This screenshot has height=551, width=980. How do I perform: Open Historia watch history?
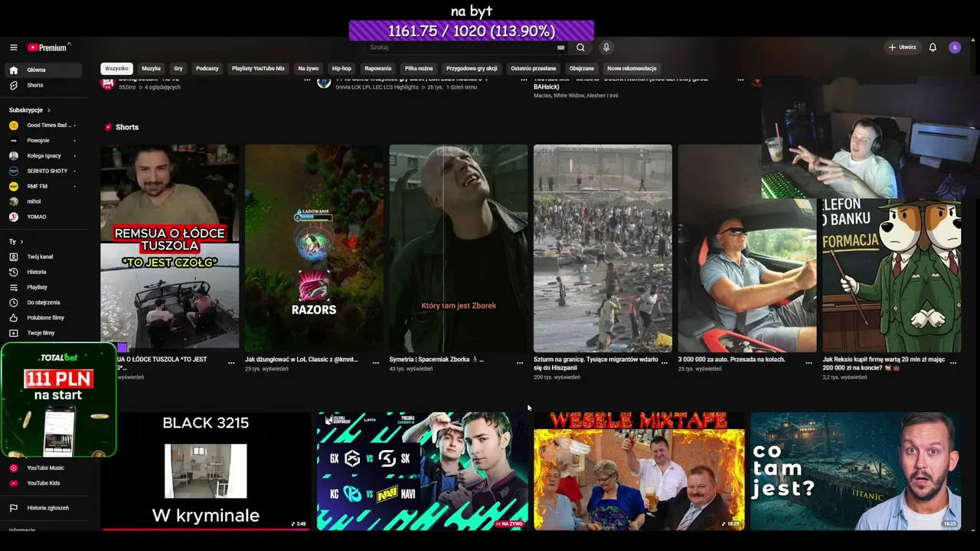(x=42, y=272)
